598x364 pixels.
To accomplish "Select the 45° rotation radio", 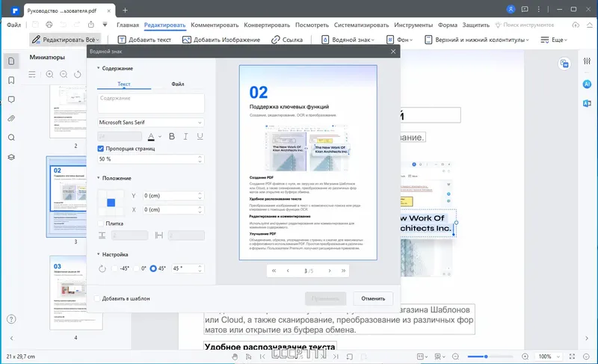I will pyautogui.click(x=153, y=268).
